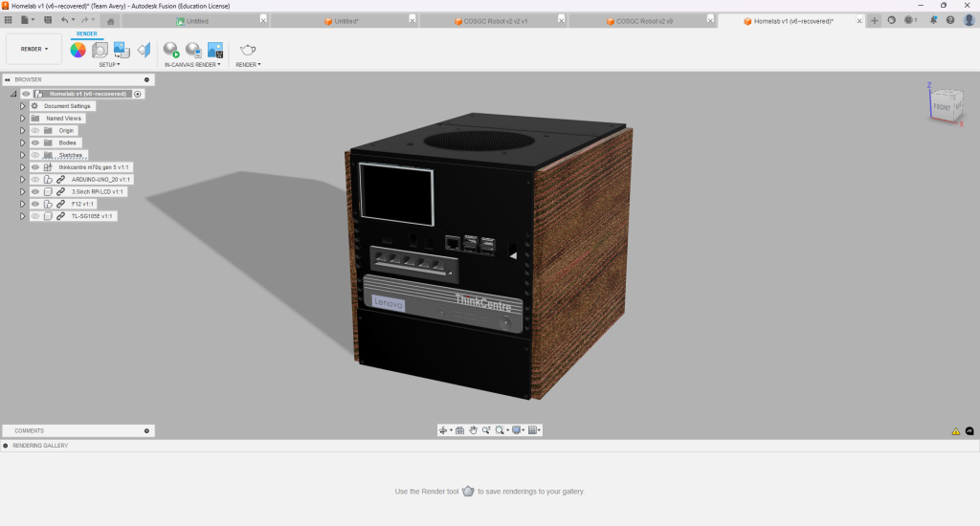980x526 pixels.
Task: Click the Redo arrow
Action: point(84,20)
